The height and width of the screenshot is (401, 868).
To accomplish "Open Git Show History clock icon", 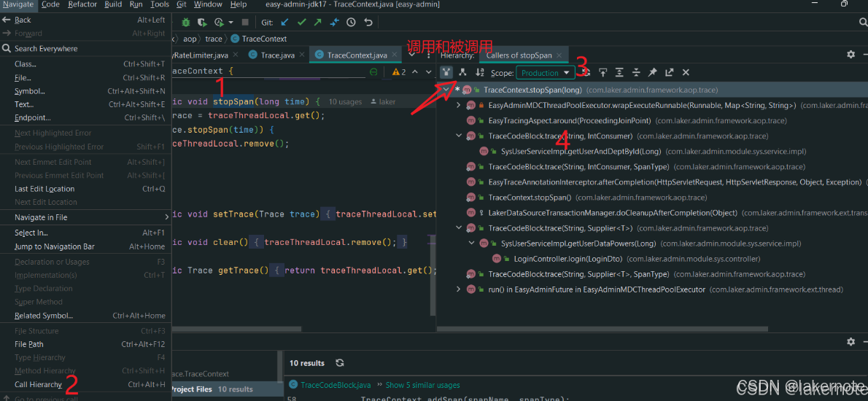I will pyautogui.click(x=351, y=23).
